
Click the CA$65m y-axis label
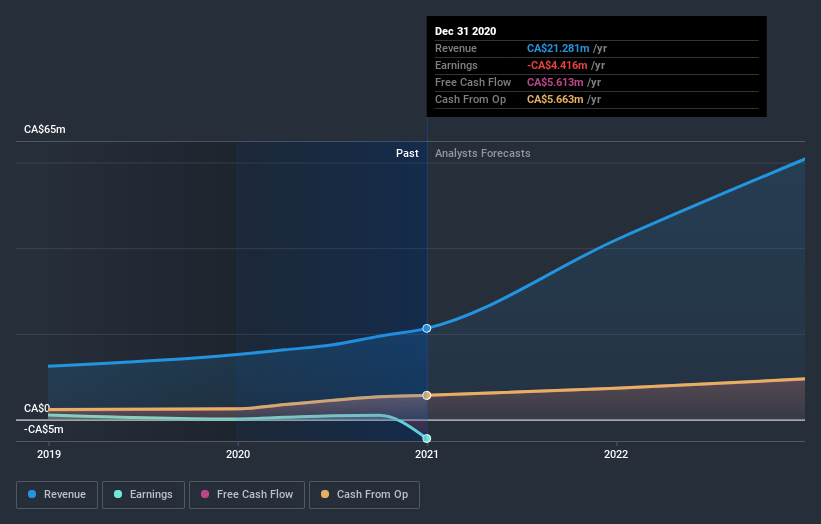pyautogui.click(x=45, y=129)
